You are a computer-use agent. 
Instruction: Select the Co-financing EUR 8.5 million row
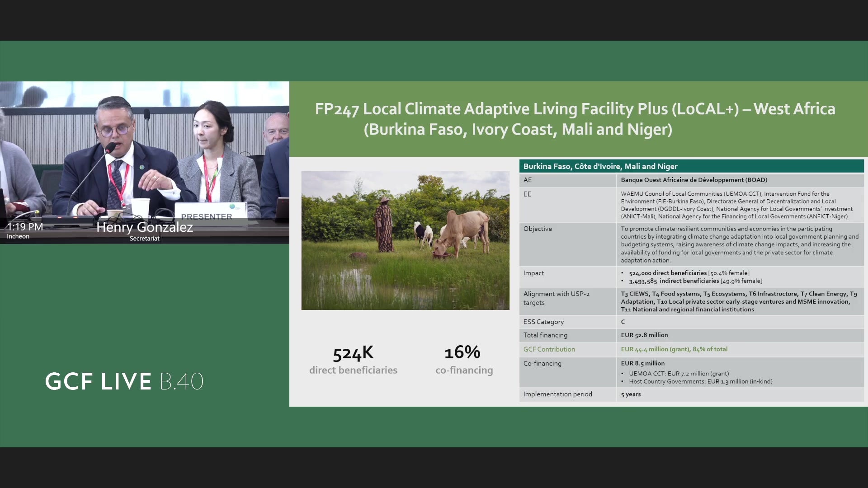pos(691,372)
